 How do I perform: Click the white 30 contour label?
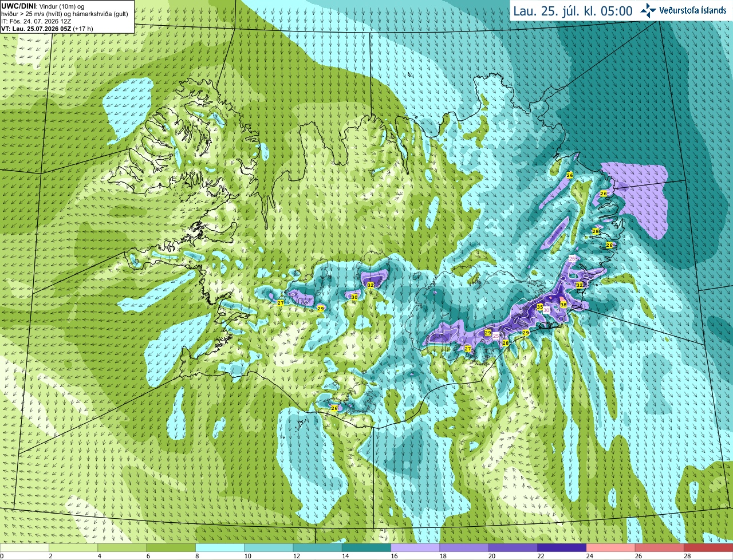pyautogui.click(x=546, y=310)
